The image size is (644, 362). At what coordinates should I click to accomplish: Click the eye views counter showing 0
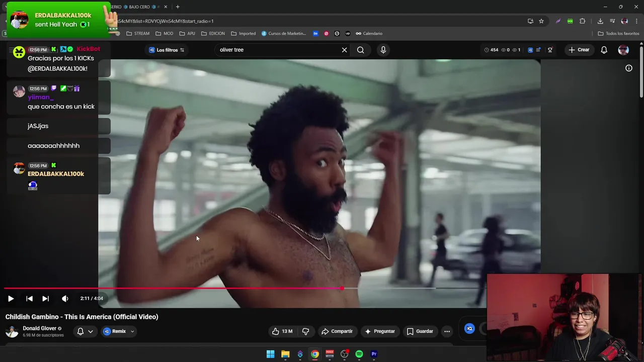[506, 50]
